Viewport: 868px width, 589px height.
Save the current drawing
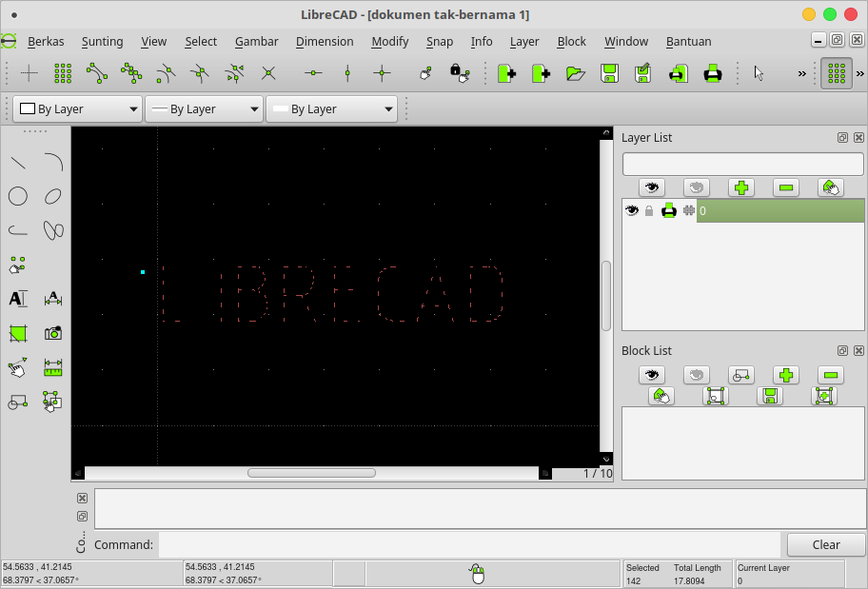(609, 73)
